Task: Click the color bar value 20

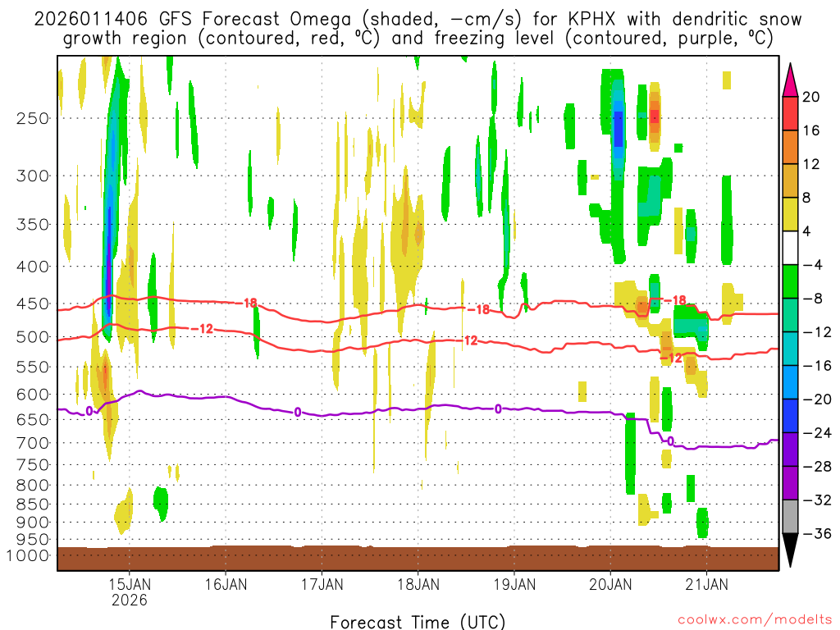Action: pos(811,97)
